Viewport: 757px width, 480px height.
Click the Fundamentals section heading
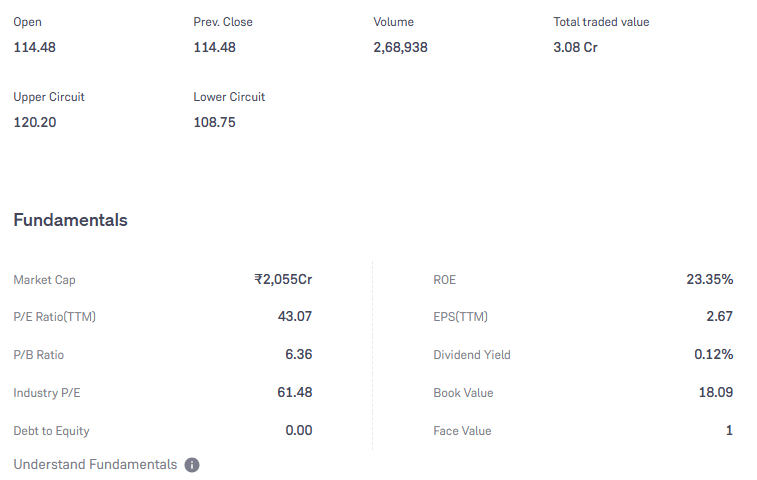click(x=70, y=220)
